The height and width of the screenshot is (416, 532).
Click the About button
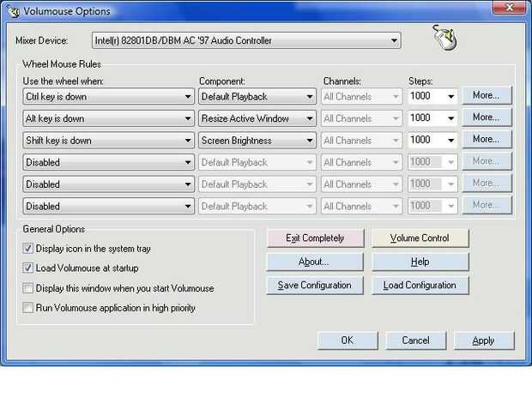[x=315, y=262]
